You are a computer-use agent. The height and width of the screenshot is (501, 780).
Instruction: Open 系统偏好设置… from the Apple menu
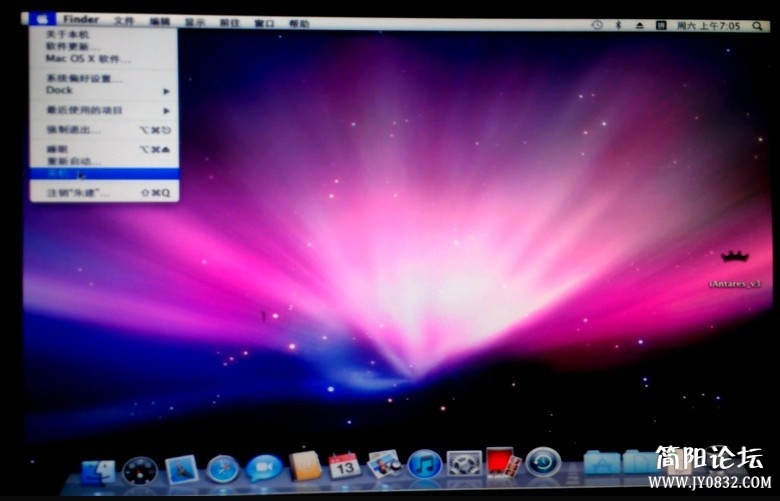[x=103, y=78]
